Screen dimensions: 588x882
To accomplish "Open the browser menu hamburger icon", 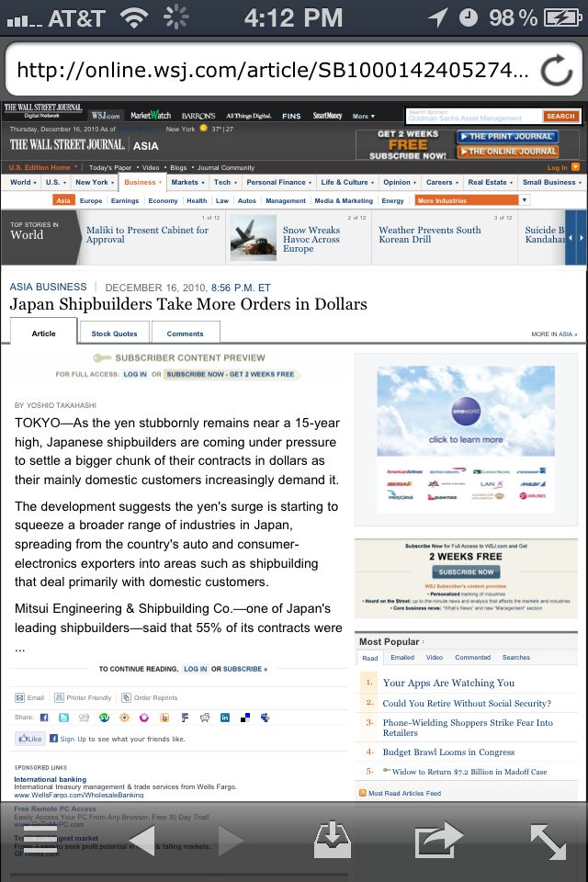I will 40,841.
